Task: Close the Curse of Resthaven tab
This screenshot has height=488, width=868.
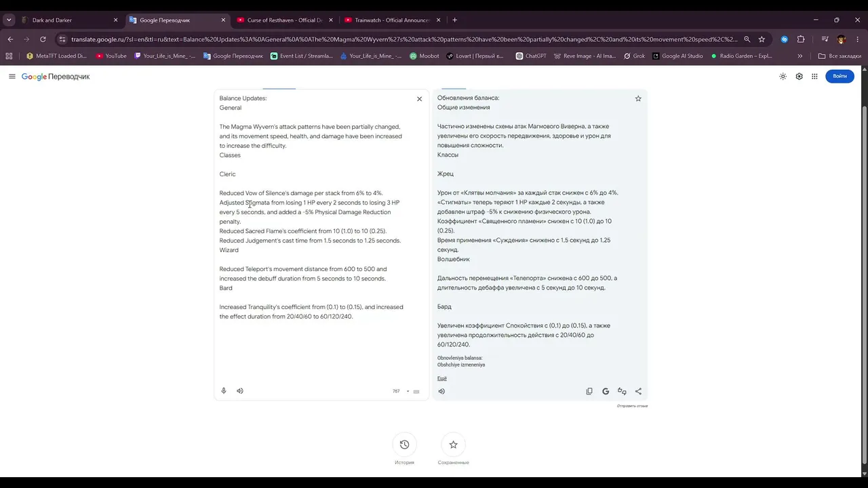Action: click(330, 20)
